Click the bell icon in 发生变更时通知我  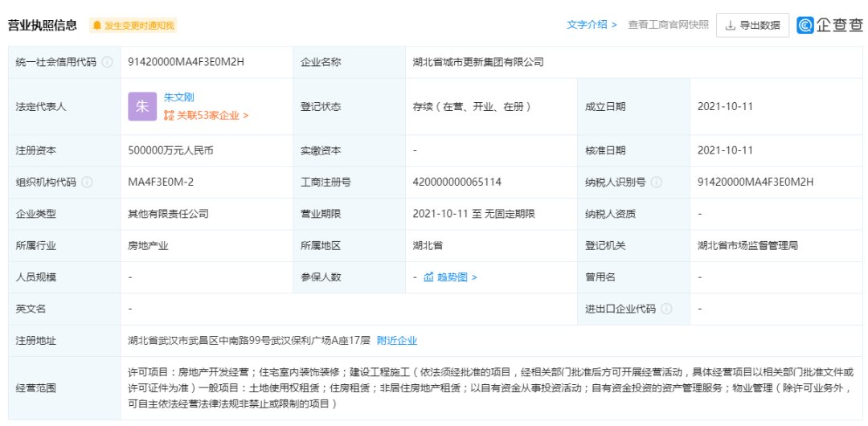pyautogui.click(x=97, y=26)
